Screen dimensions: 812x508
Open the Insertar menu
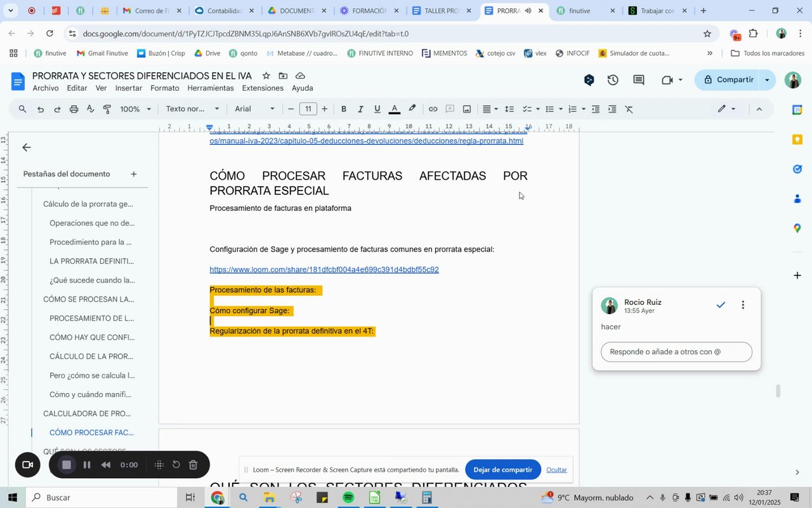click(129, 88)
